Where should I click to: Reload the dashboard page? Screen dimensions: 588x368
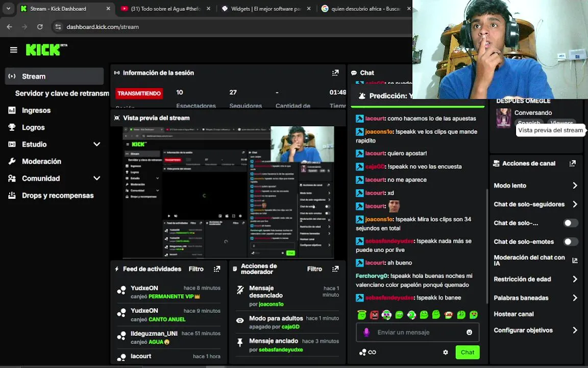40,27
